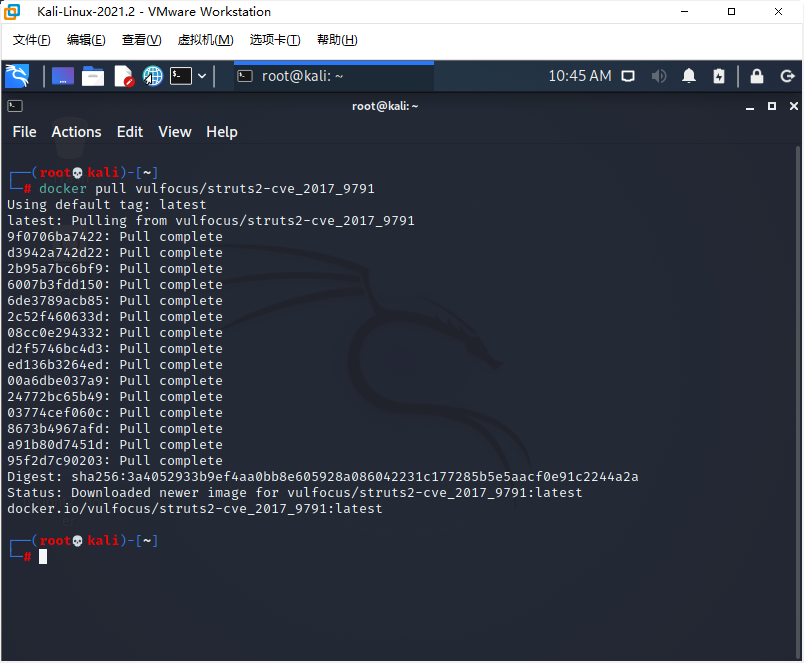Click the a91b80d7451d Pull complete line
The image size is (804, 663).
(115, 445)
